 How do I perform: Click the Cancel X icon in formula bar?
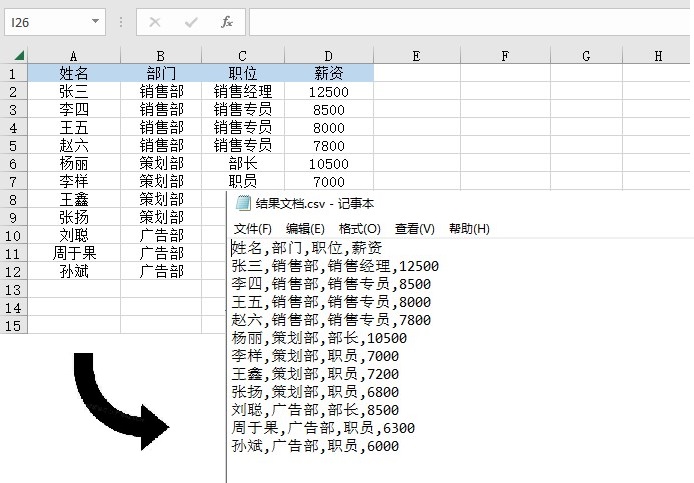coord(155,21)
